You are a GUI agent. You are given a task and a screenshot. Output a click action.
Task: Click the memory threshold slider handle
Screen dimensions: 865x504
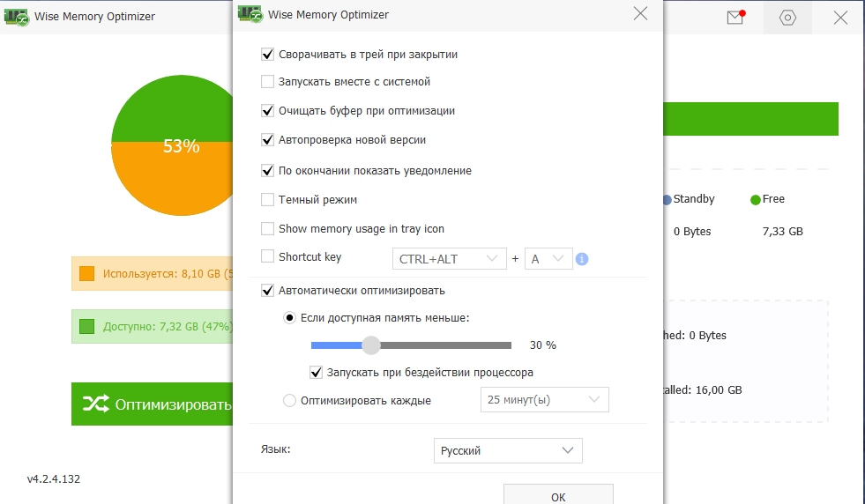pyautogui.click(x=371, y=345)
